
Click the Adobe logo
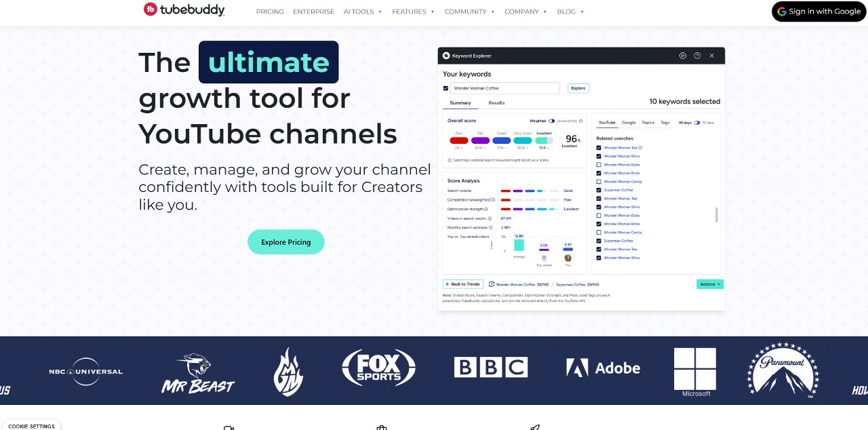604,368
